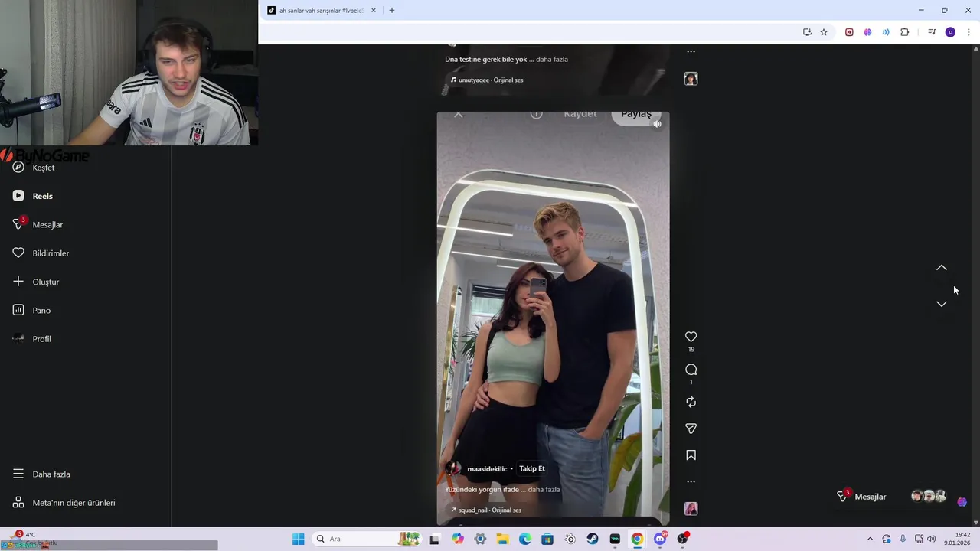The height and width of the screenshot is (551, 980).
Task: Open Steam from taskbar
Action: [x=593, y=539]
